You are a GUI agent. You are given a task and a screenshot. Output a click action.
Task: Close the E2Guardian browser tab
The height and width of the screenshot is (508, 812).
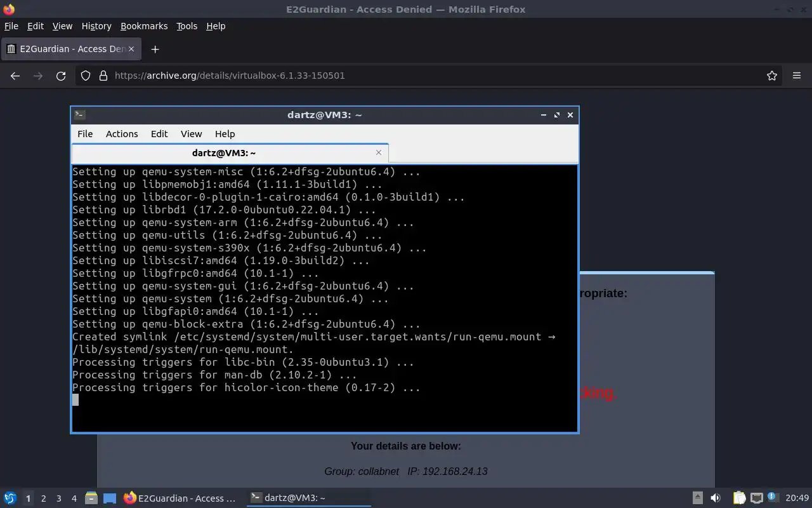pyautogui.click(x=132, y=49)
